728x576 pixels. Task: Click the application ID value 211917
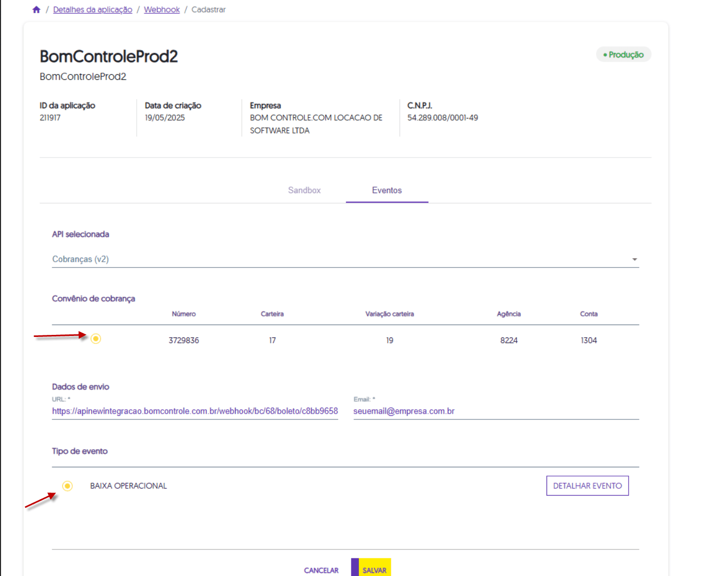(50, 117)
